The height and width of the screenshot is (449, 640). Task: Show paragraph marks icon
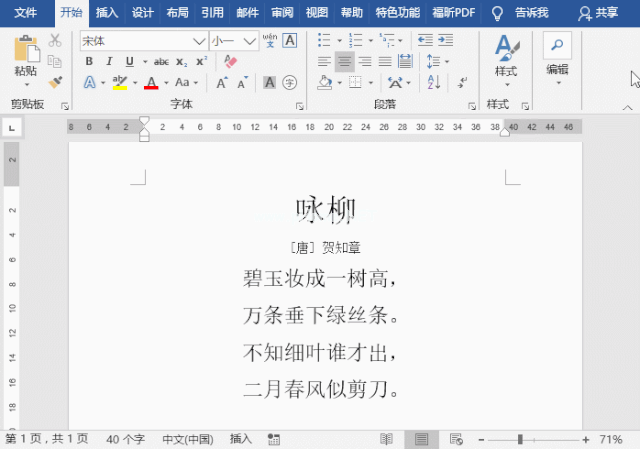click(462, 82)
